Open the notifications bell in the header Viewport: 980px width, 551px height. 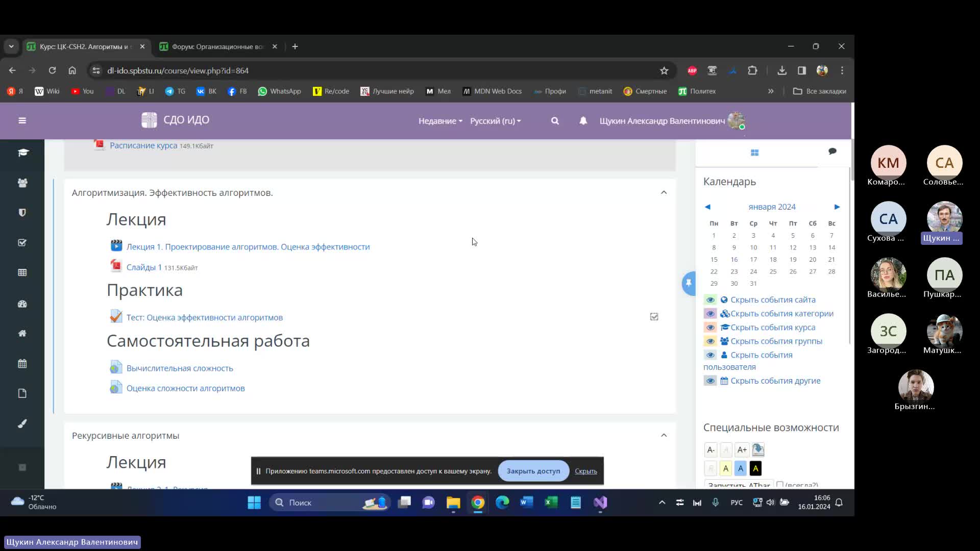(583, 121)
